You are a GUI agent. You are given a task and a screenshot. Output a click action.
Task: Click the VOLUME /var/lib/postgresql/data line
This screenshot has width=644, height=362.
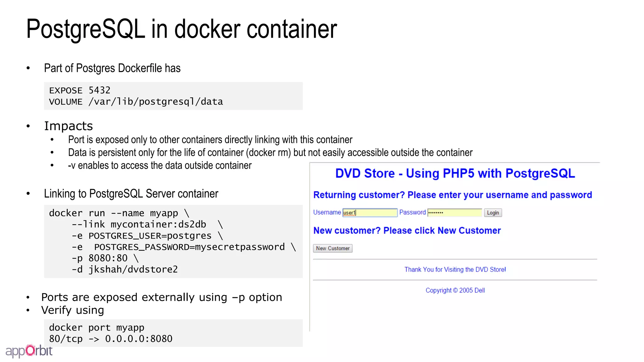pos(136,102)
